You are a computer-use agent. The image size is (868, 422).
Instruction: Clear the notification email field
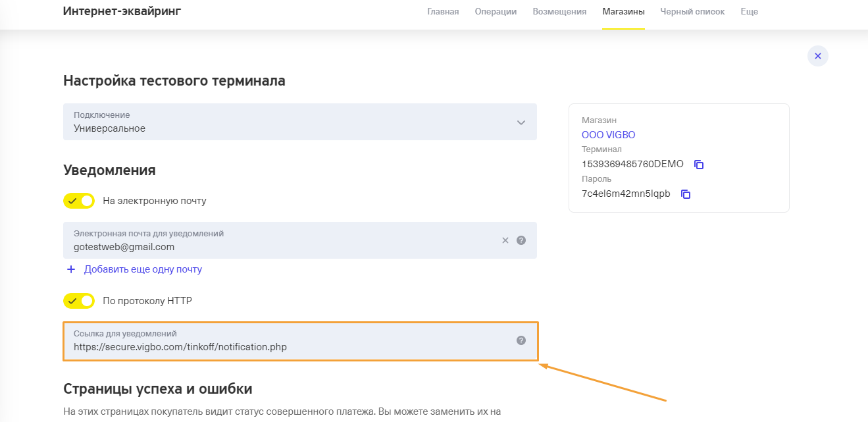point(505,240)
